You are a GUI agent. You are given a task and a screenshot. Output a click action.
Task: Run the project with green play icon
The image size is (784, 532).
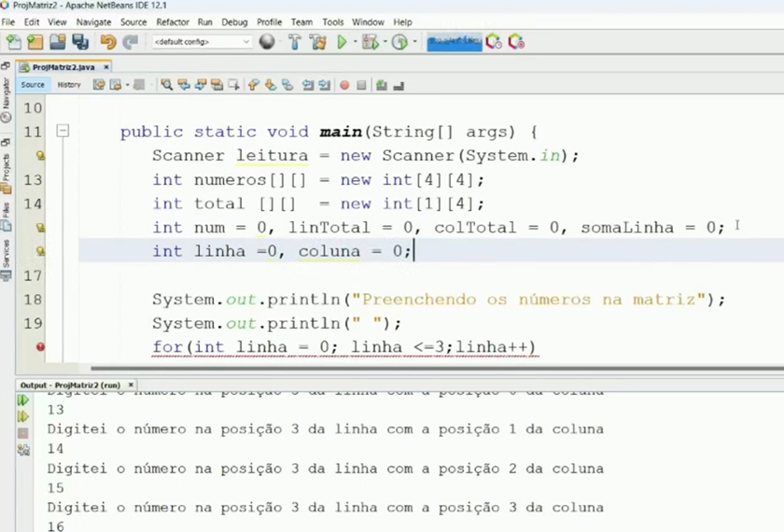tap(342, 42)
